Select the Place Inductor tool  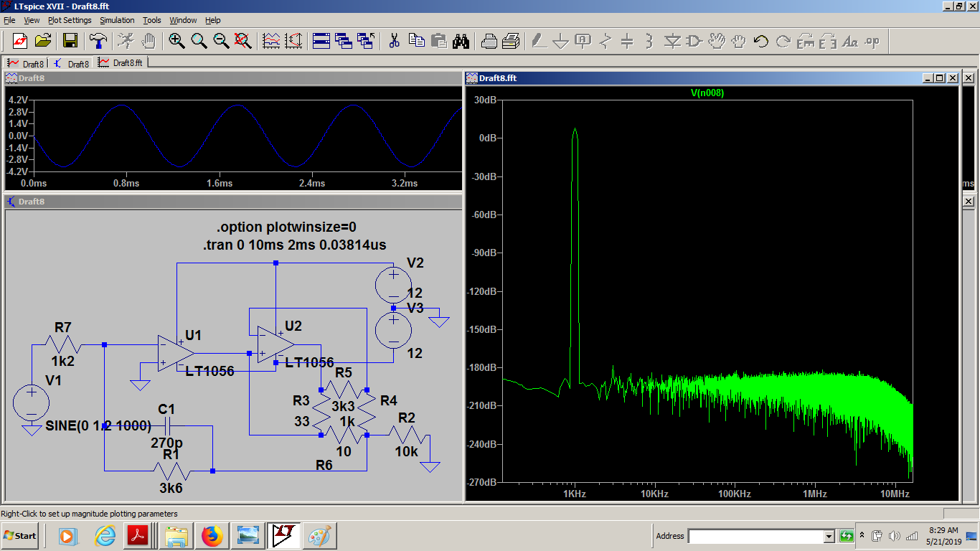(650, 40)
